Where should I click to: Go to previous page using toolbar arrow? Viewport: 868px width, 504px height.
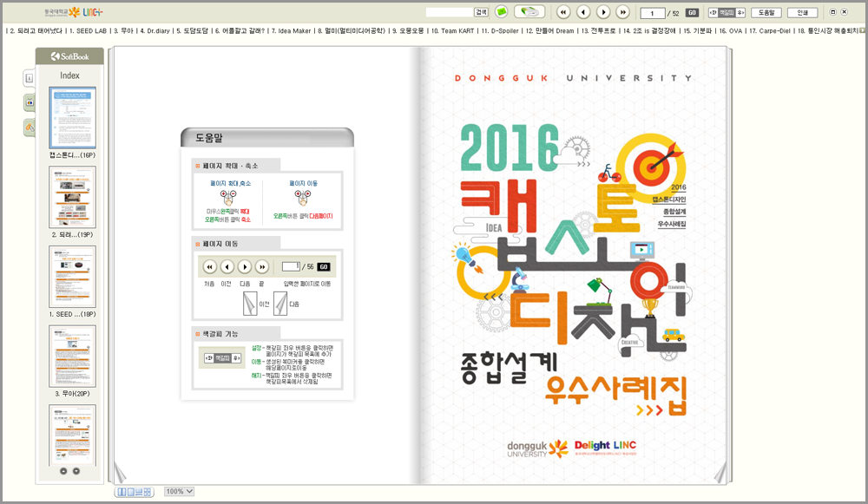click(x=583, y=12)
